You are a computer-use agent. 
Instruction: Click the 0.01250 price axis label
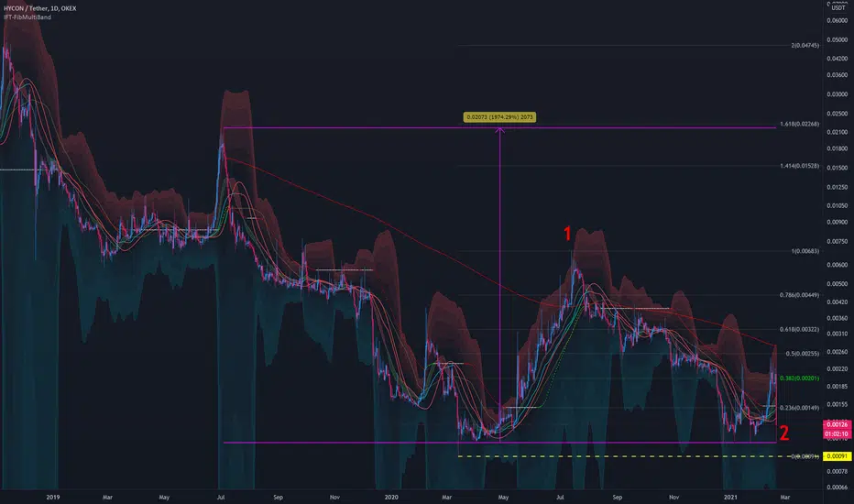point(838,187)
